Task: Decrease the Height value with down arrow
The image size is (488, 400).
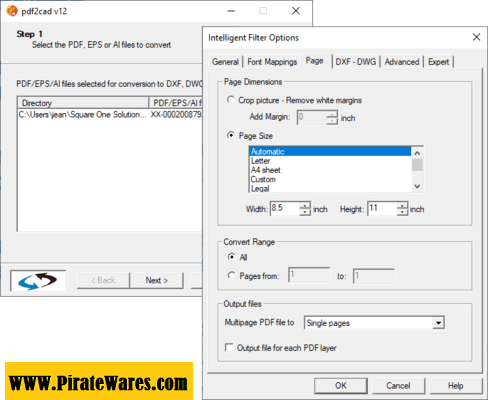Action: (x=403, y=212)
